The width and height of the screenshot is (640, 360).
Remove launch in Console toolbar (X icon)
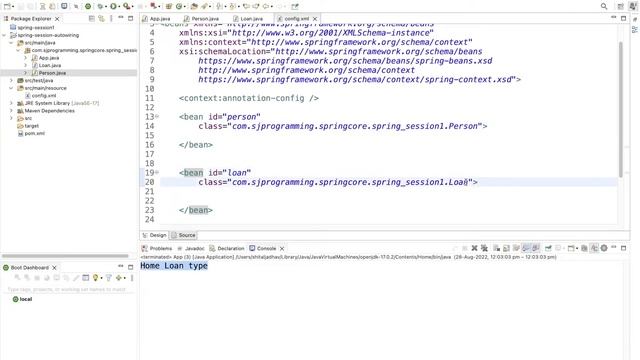click(474, 248)
